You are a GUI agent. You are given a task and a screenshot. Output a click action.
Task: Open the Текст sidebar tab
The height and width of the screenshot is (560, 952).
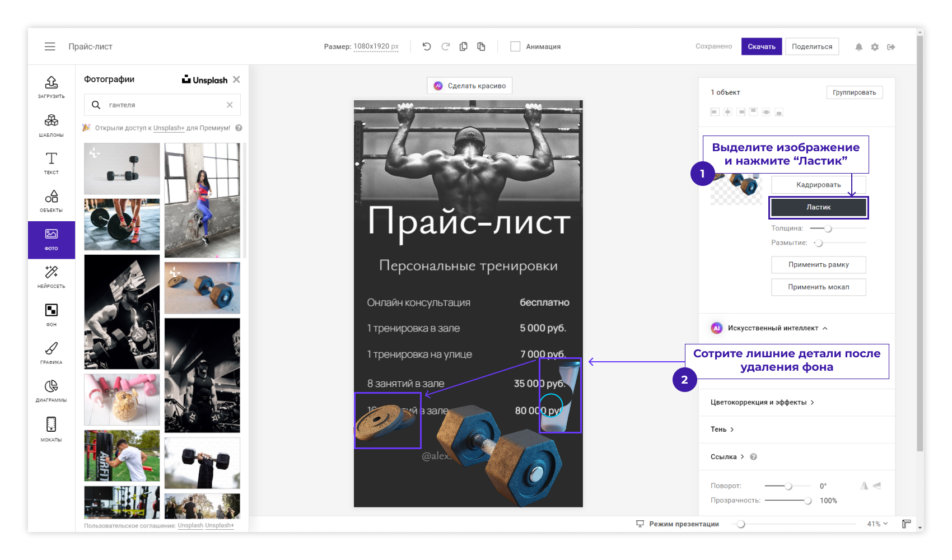51,162
